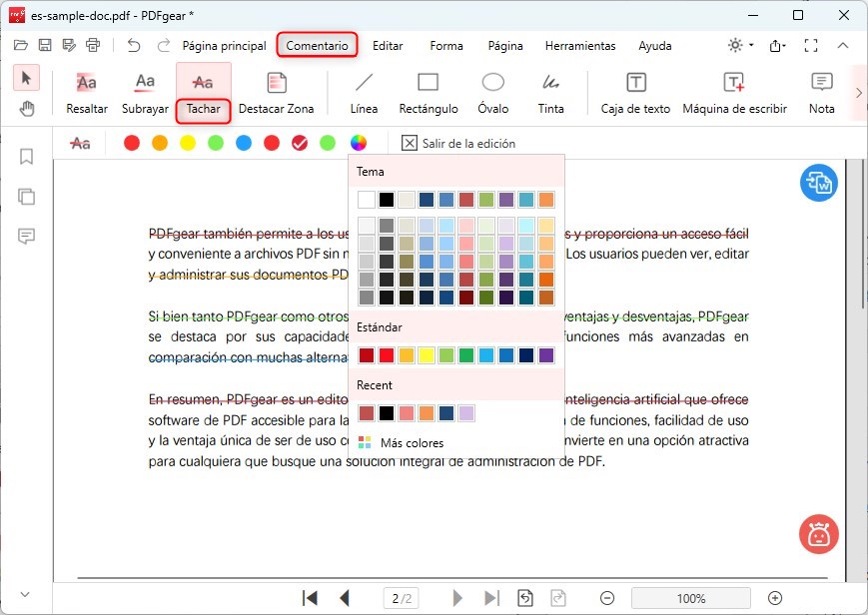Switch to the Comentario tab
This screenshot has width=868, height=615.
318,45
